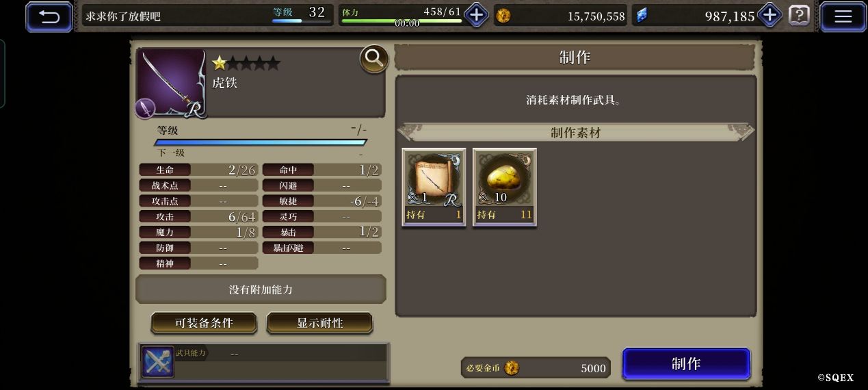Select the crossed swords weapon ability icon
The image size is (868, 390).
coord(157,361)
